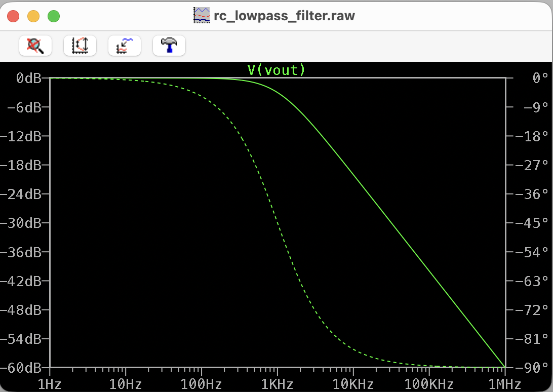
Task: Click the -12dB left axis label
Action: 21,136
